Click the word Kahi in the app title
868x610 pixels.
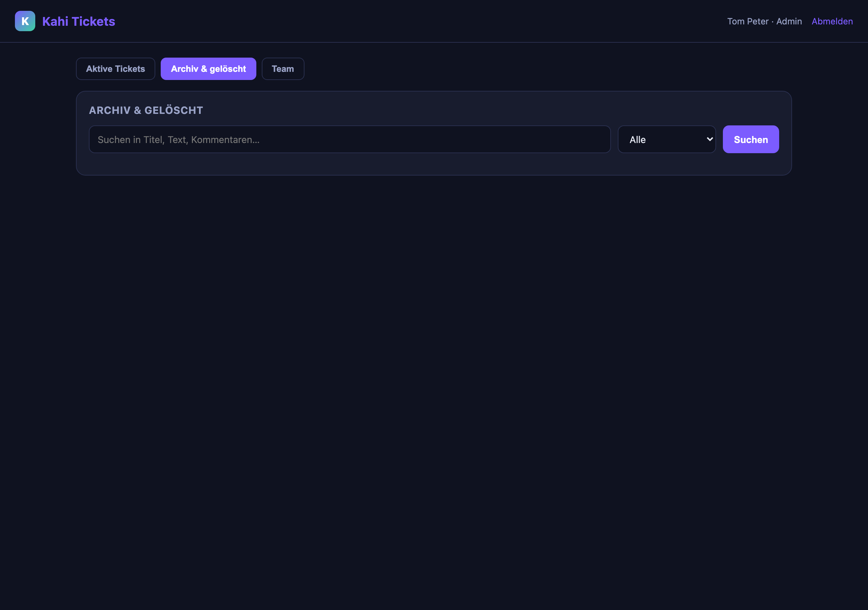point(55,21)
